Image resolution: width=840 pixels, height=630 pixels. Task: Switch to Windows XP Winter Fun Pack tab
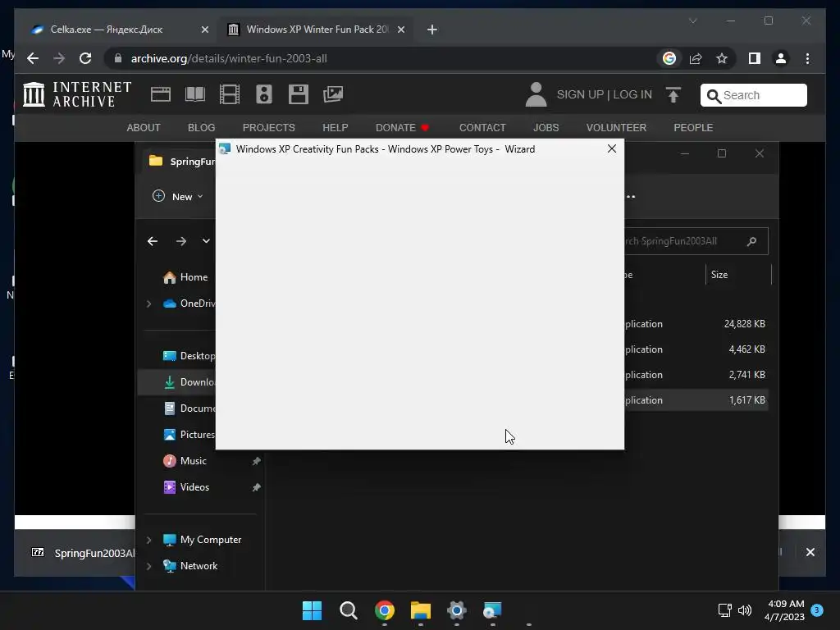(x=316, y=30)
